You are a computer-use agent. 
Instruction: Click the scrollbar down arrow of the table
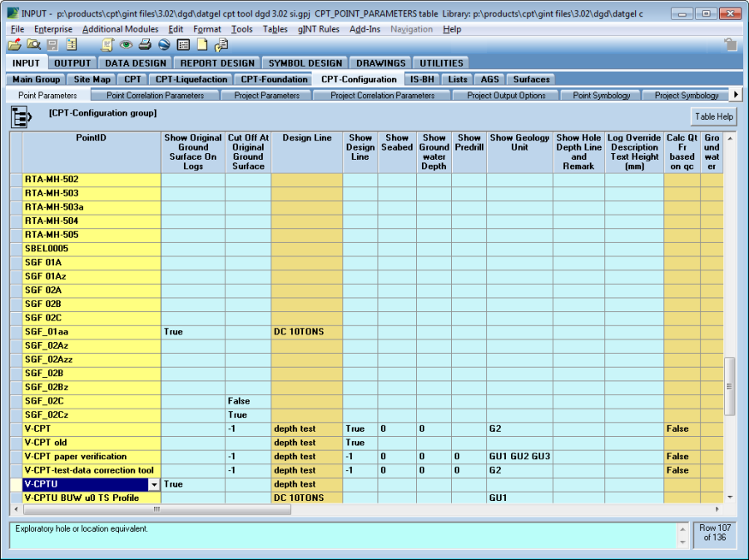(x=730, y=497)
